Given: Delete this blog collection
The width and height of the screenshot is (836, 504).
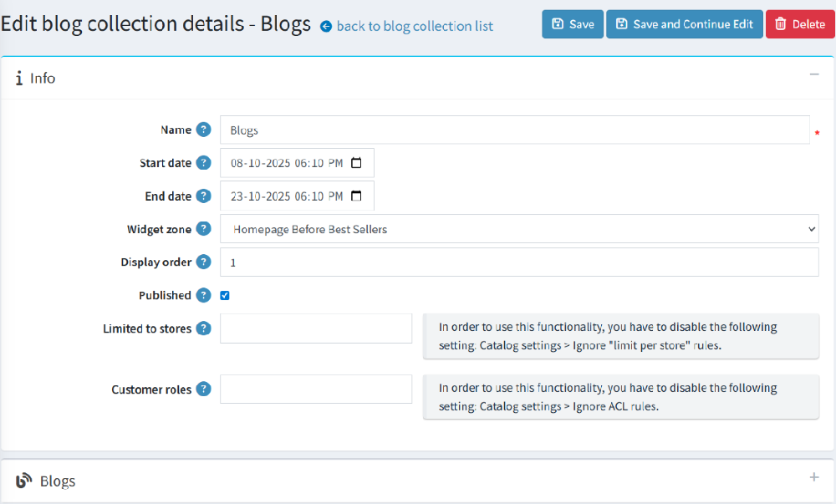Looking at the screenshot, I should [799, 24].
